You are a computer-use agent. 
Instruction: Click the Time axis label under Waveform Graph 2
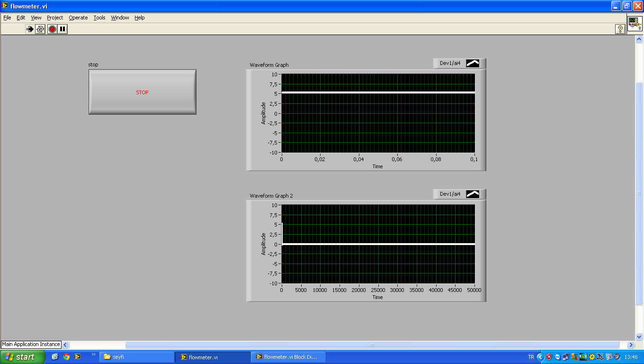point(377,297)
